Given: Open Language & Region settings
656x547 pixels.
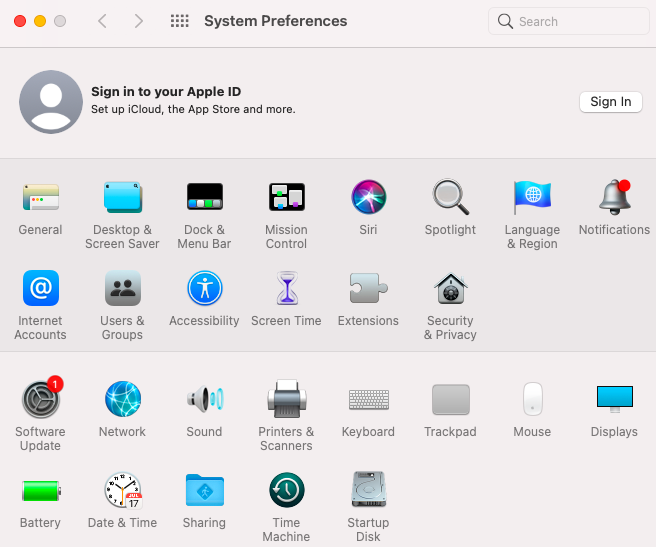Looking at the screenshot, I should 532,197.
